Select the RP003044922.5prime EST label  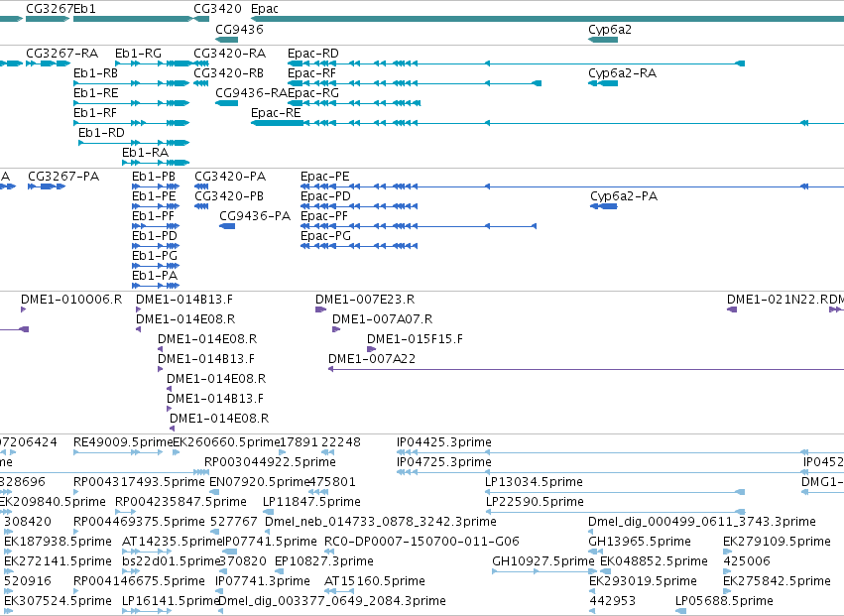point(270,462)
